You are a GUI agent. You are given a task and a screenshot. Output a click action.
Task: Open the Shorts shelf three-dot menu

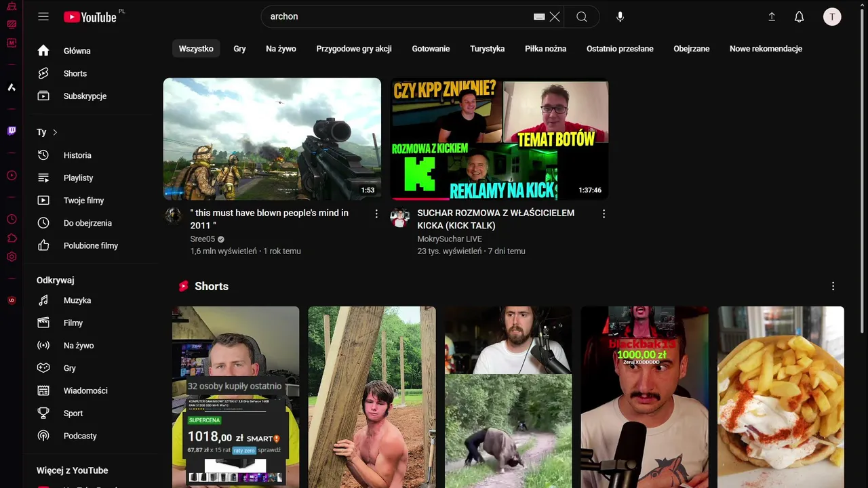pyautogui.click(x=833, y=286)
